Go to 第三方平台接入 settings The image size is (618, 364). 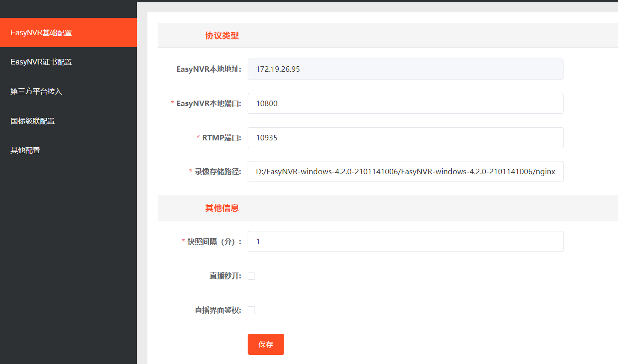point(68,91)
